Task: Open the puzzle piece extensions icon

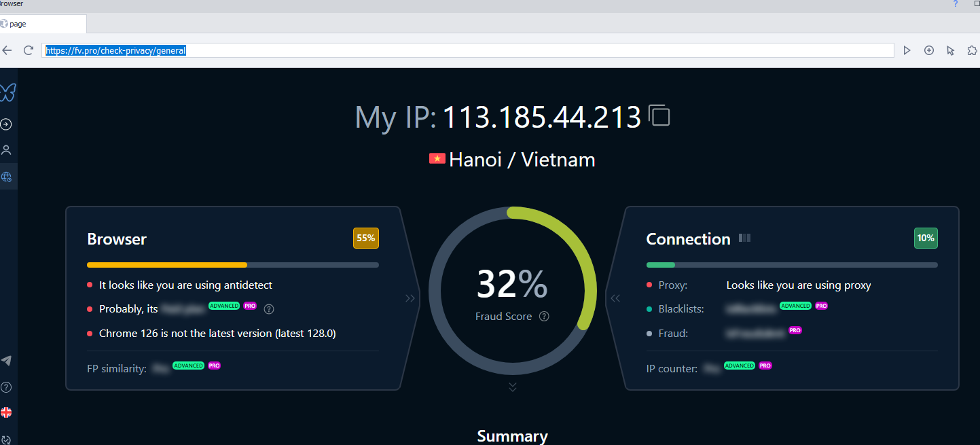Action: pos(972,50)
